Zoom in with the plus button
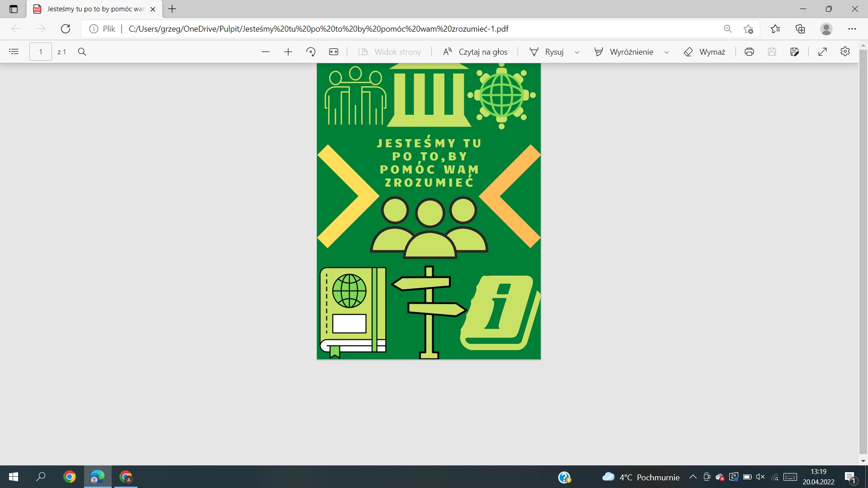868x488 pixels. point(288,52)
